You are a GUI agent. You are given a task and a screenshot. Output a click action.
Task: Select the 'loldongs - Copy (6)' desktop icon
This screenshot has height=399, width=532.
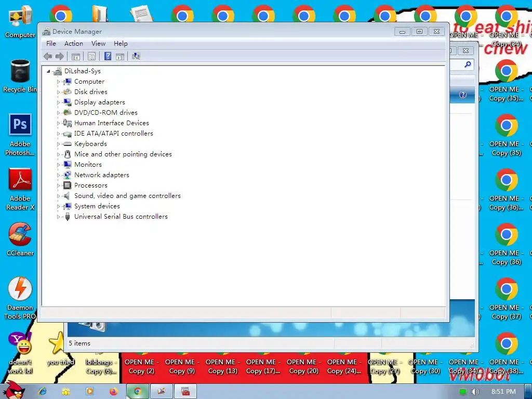(101, 366)
